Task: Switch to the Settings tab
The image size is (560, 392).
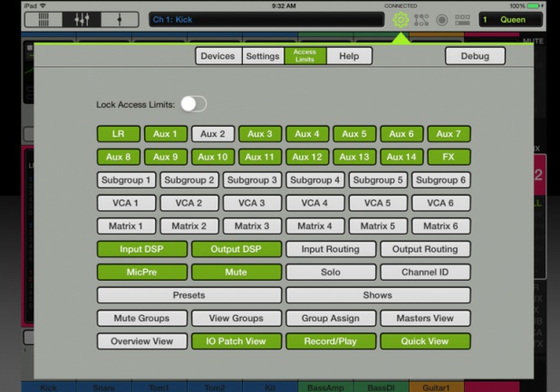Action: [263, 56]
